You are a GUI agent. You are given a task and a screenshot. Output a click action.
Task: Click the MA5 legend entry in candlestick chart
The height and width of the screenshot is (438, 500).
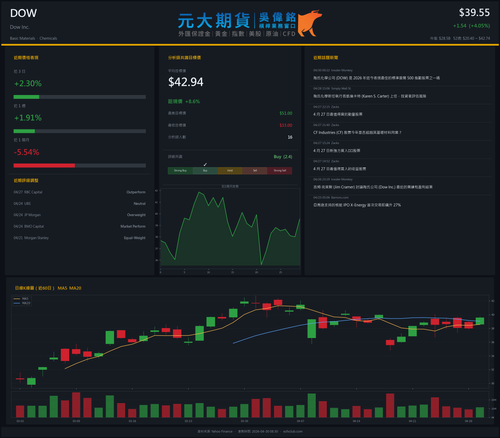click(x=22, y=299)
